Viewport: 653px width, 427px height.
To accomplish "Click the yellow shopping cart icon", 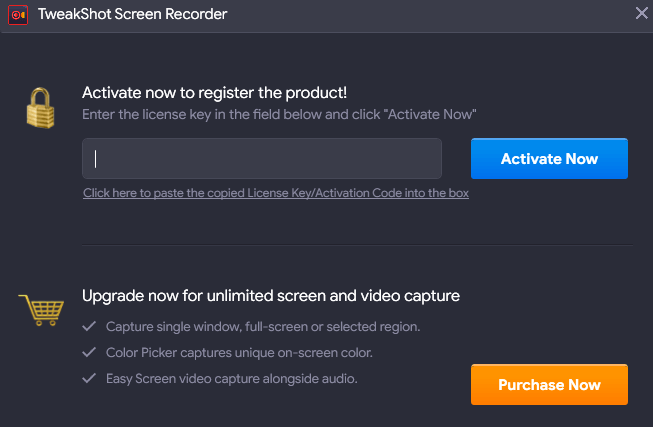I will point(41,309).
